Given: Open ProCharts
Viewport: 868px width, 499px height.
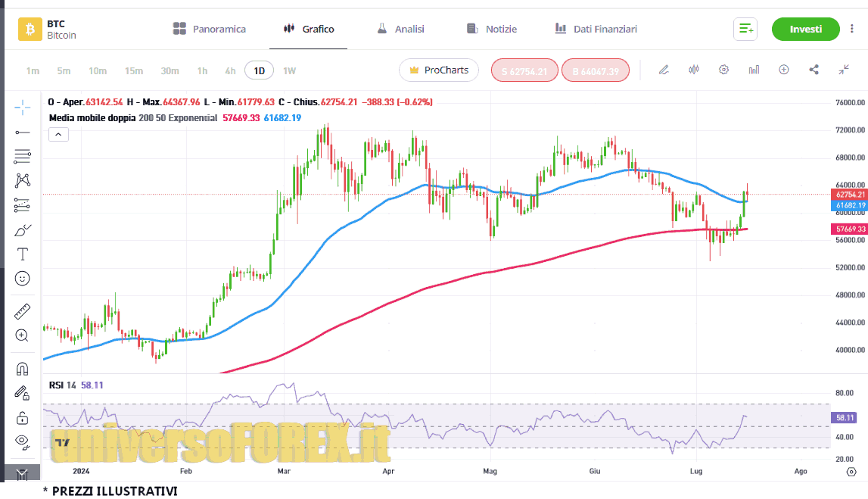Looking at the screenshot, I should pos(439,70).
